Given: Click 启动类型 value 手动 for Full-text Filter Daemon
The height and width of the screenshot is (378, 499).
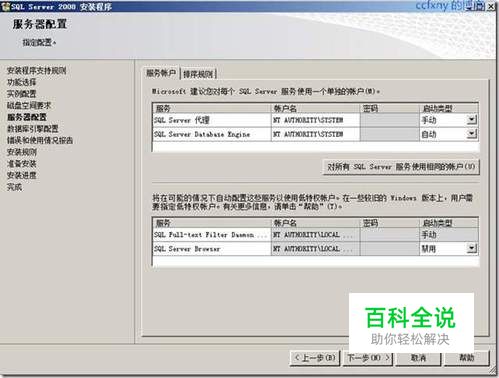Looking at the screenshot, I should (449, 235).
